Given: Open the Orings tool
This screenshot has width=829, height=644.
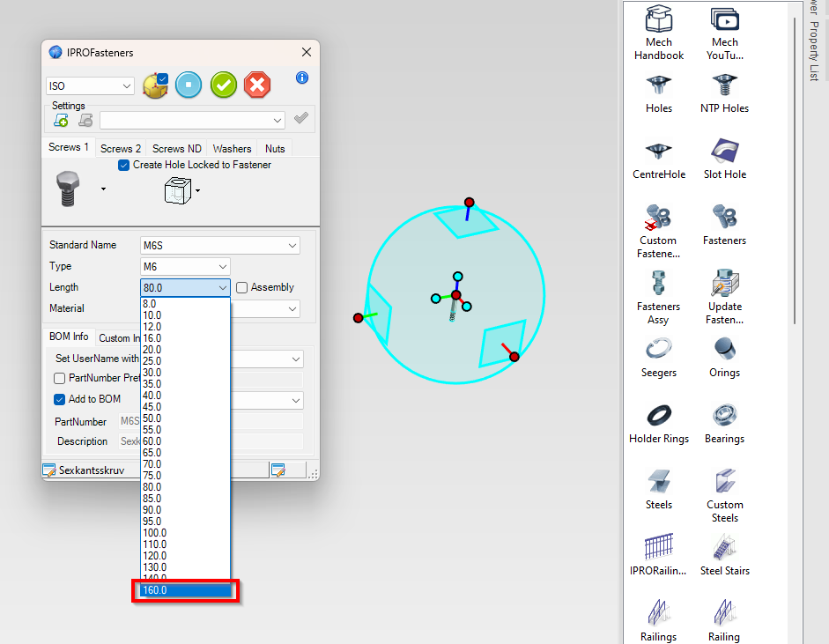Looking at the screenshot, I should [724, 358].
